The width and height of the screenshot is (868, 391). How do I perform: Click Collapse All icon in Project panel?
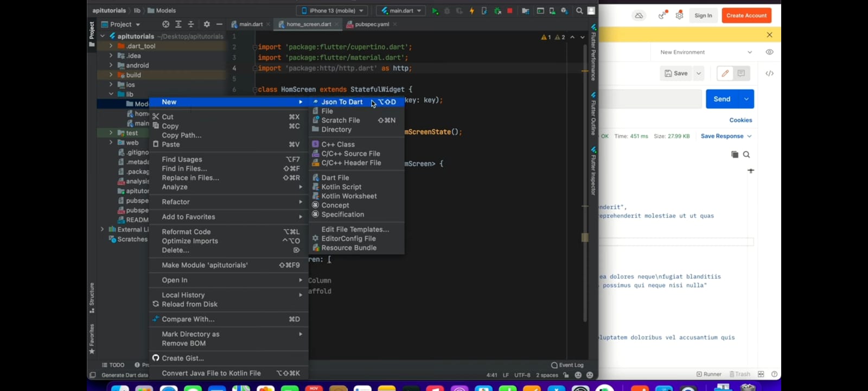click(191, 24)
